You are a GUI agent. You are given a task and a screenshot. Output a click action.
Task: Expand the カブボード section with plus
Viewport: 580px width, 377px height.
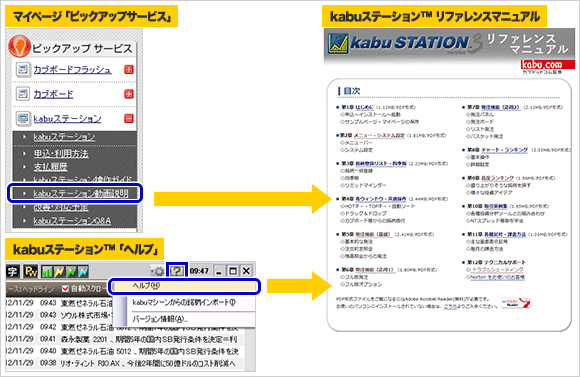[129, 94]
